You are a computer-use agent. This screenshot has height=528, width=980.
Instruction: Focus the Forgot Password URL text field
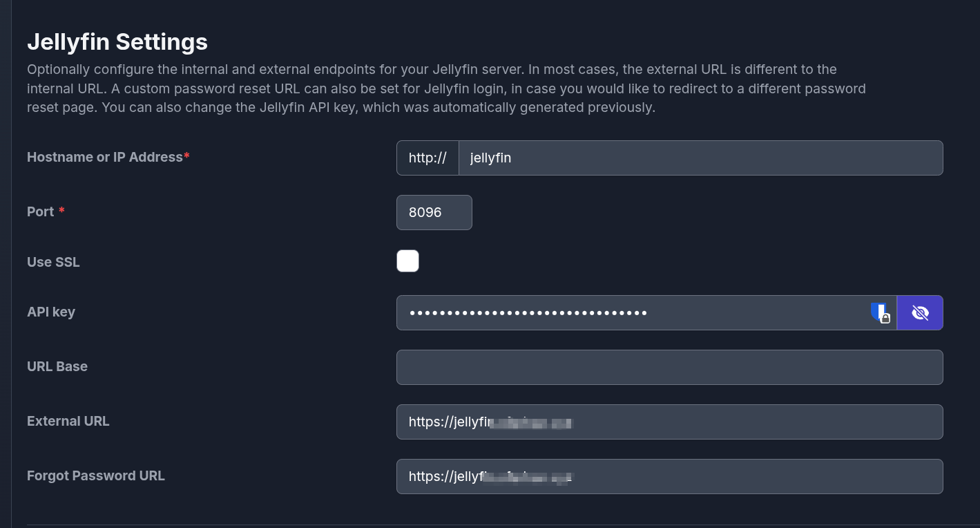click(x=753, y=476)
